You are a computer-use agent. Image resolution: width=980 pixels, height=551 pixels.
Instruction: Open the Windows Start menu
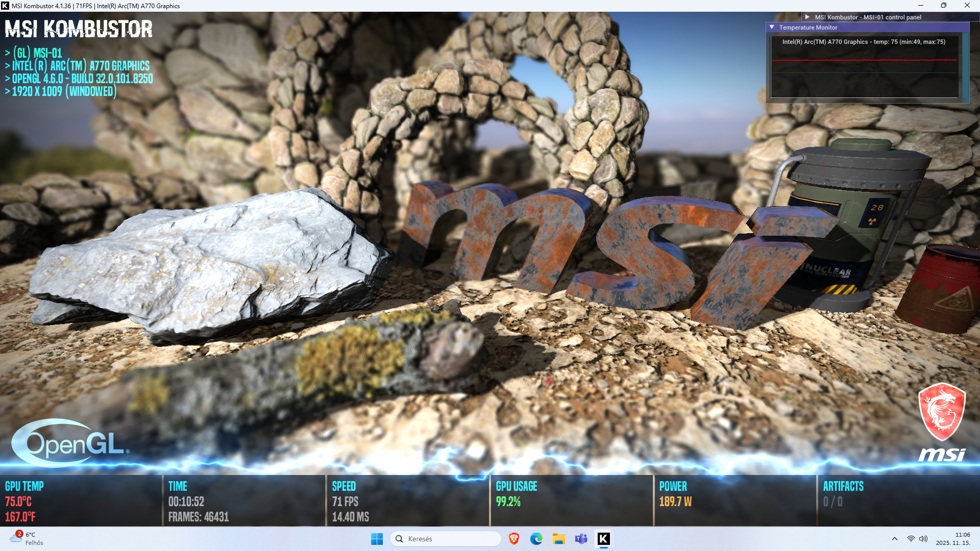pos(377,539)
